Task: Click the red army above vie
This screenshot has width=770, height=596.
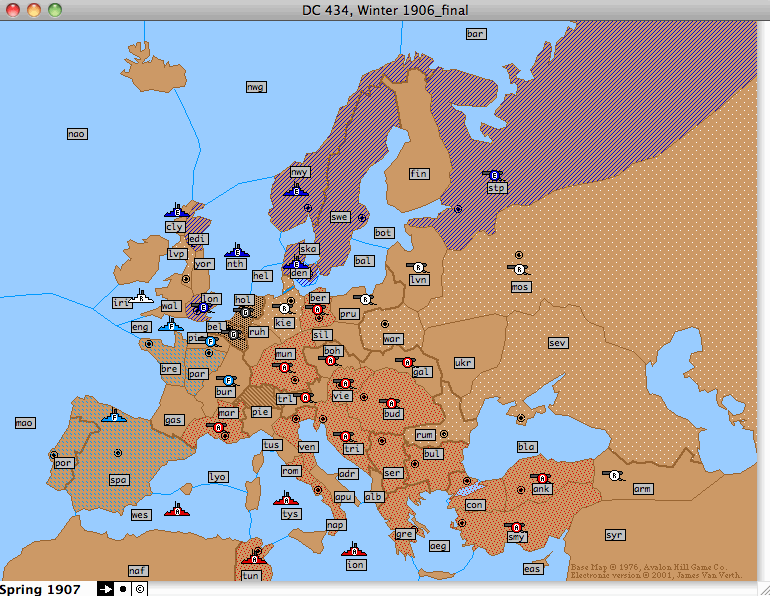Action: 344,383
